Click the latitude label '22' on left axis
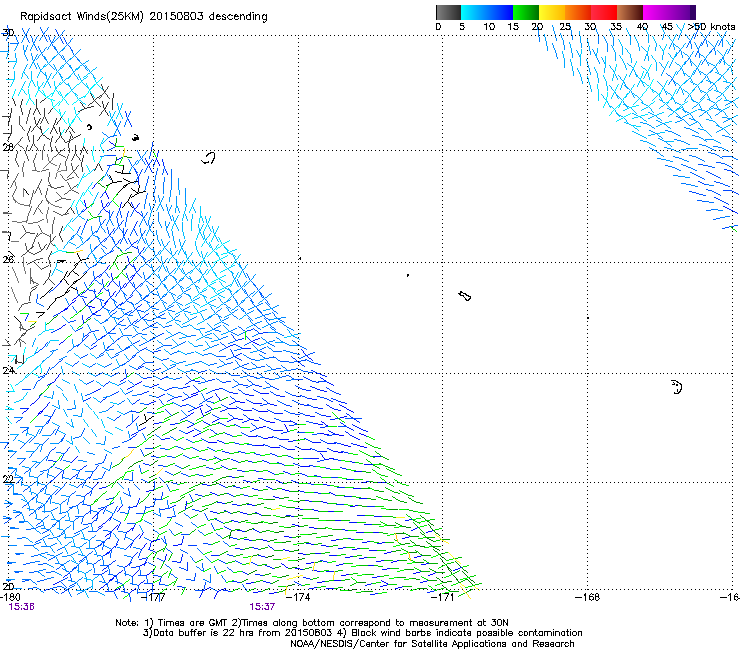Image resolution: width=740 pixels, height=650 pixels. click(8, 479)
